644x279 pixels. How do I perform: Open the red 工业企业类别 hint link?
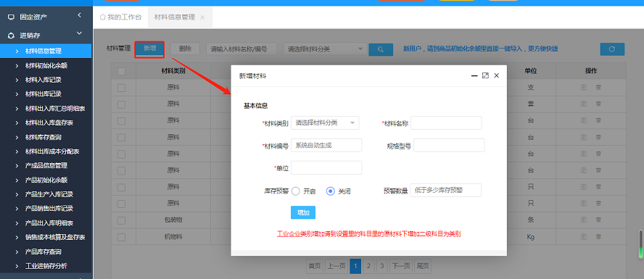point(369,235)
